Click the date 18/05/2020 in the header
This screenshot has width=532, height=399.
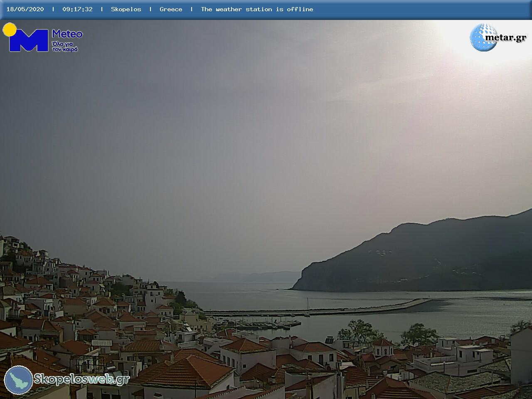(x=25, y=9)
